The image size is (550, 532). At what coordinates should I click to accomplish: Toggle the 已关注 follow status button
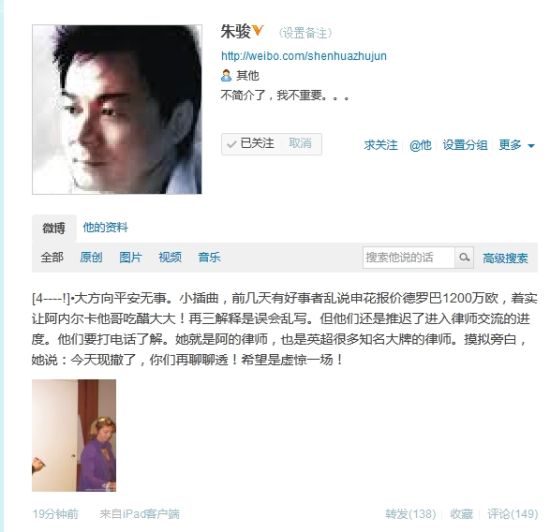tap(250, 143)
